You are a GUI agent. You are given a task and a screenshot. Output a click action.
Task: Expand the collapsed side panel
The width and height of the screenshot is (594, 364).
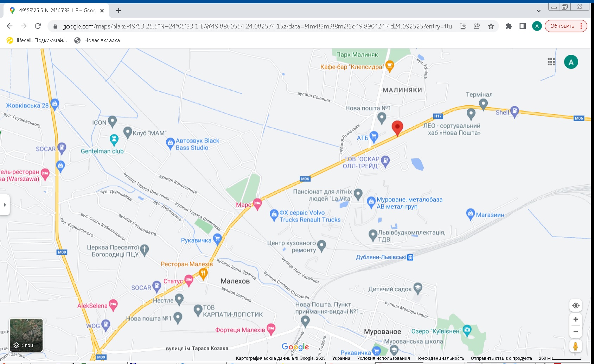coord(5,205)
